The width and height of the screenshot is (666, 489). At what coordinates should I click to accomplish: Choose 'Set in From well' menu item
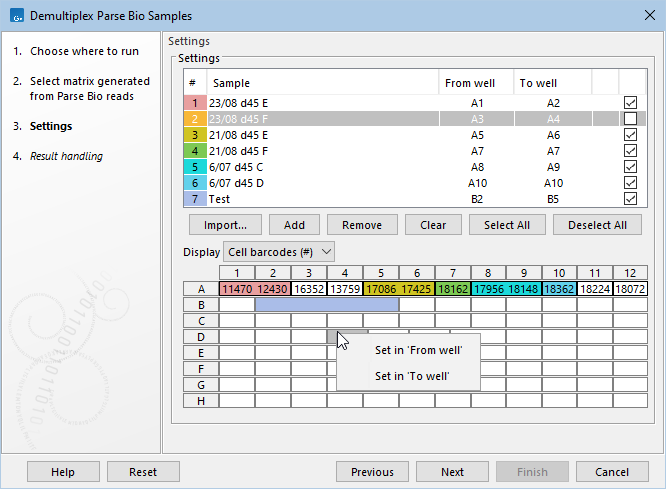click(411, 350)
